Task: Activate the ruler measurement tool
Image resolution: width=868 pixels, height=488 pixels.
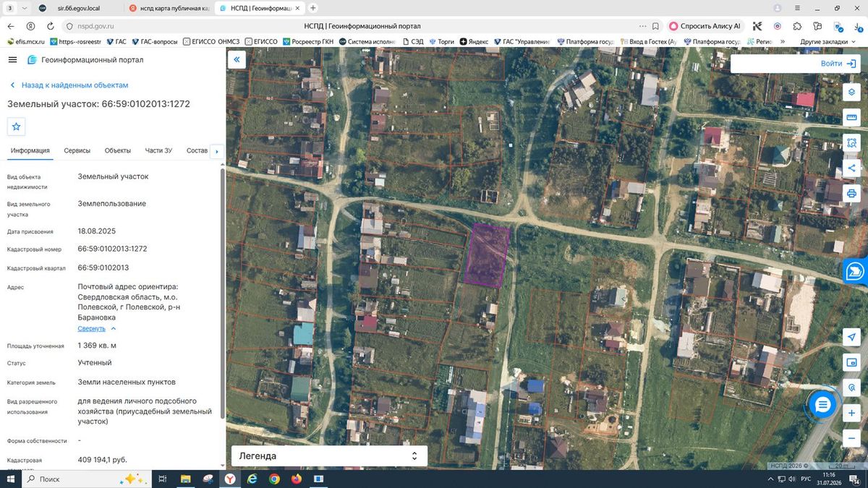Action: (x=851, y=117)
